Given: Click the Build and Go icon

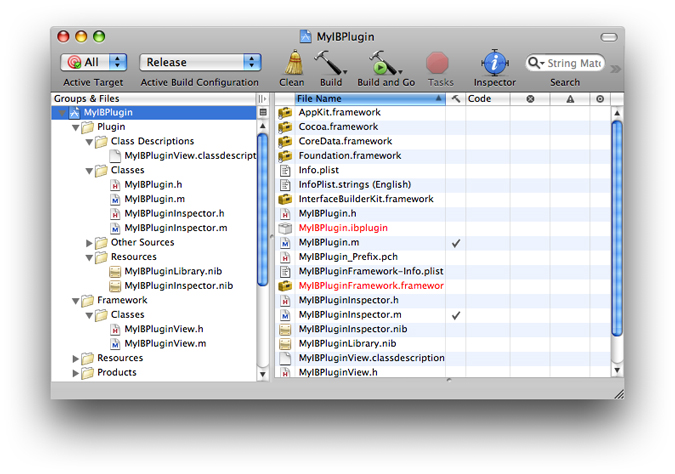Looking at the screenshot, I should (x=385, y=63).
